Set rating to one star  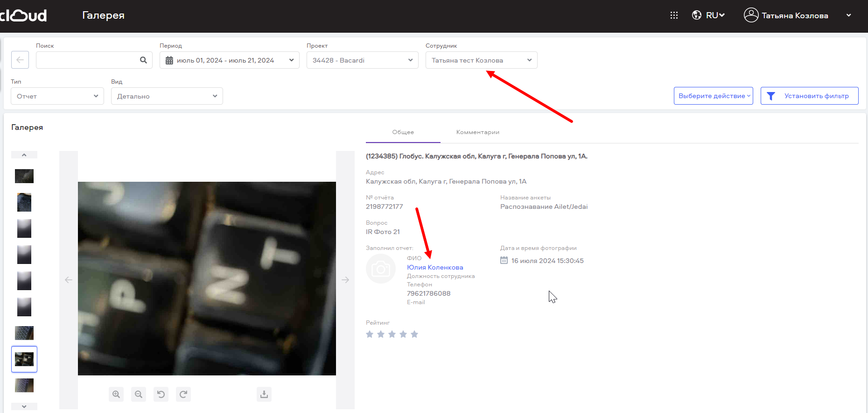370,334
